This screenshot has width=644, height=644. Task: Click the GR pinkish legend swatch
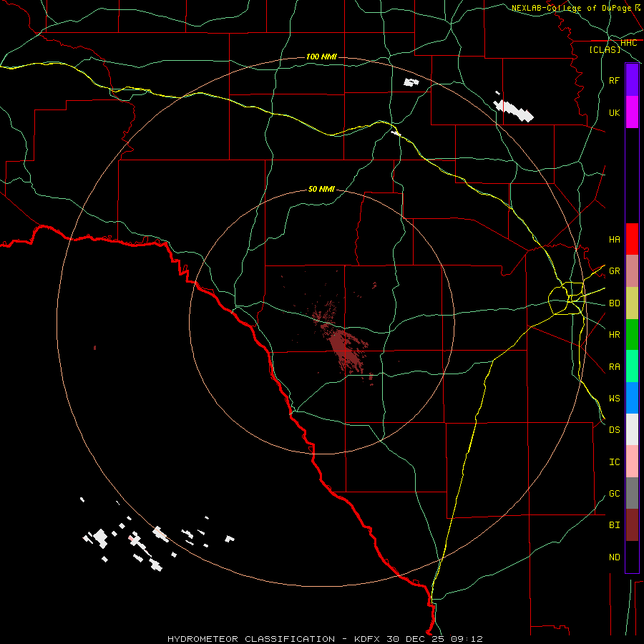632,271
